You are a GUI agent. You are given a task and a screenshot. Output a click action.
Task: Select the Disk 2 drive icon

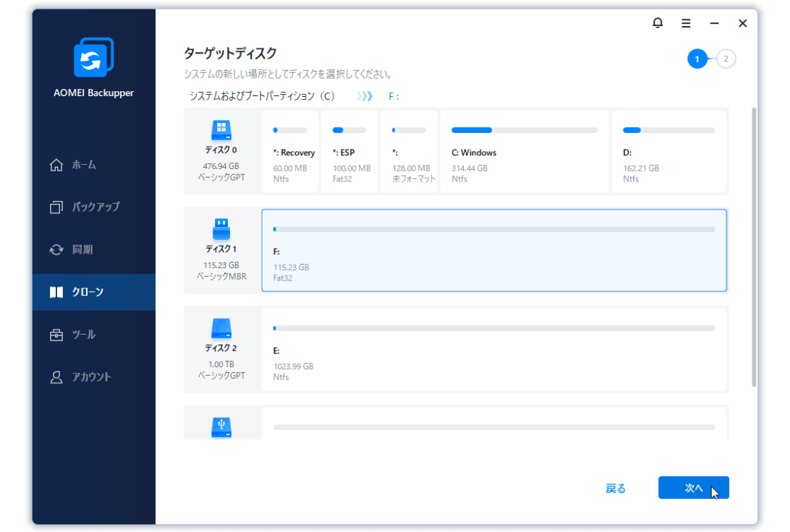pyautogui.click(x=221, y=328)
